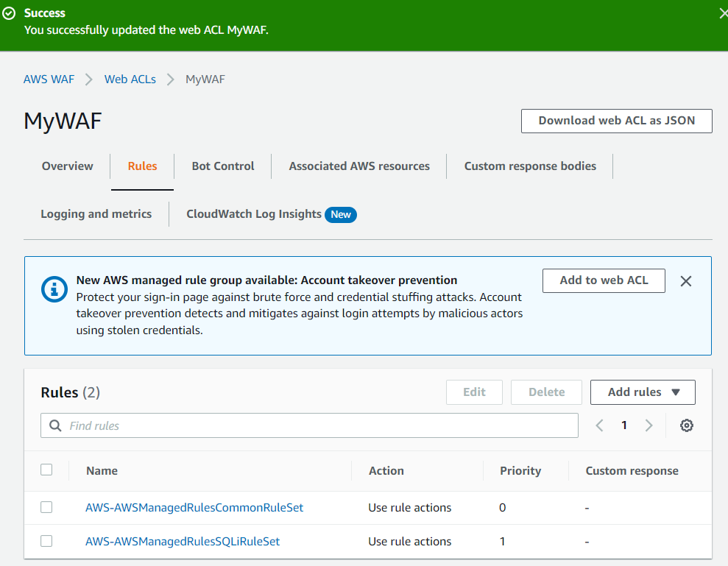The height and width of the screenshot is (566, 728).
Task: Click the New badge
Action: pos(341,214)
